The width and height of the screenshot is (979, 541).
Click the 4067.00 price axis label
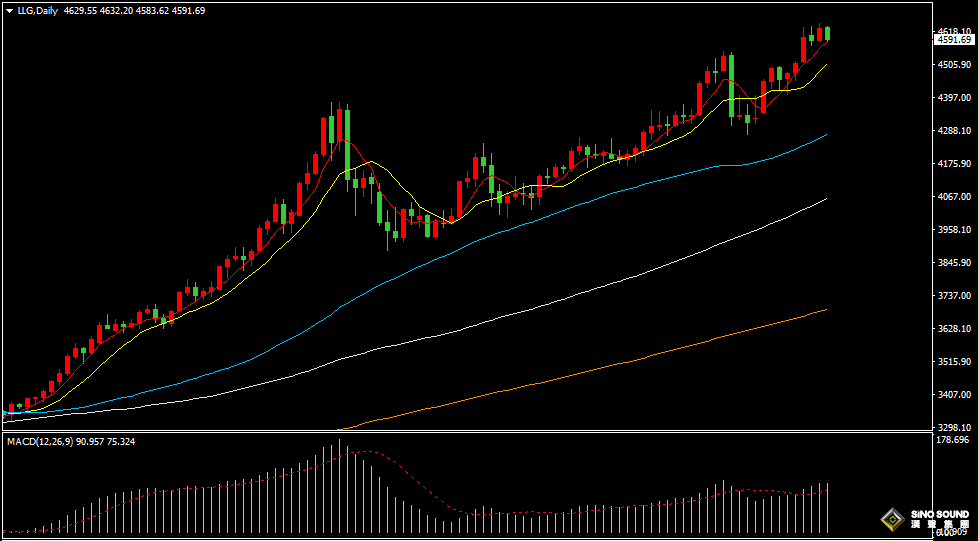(955, 197)
